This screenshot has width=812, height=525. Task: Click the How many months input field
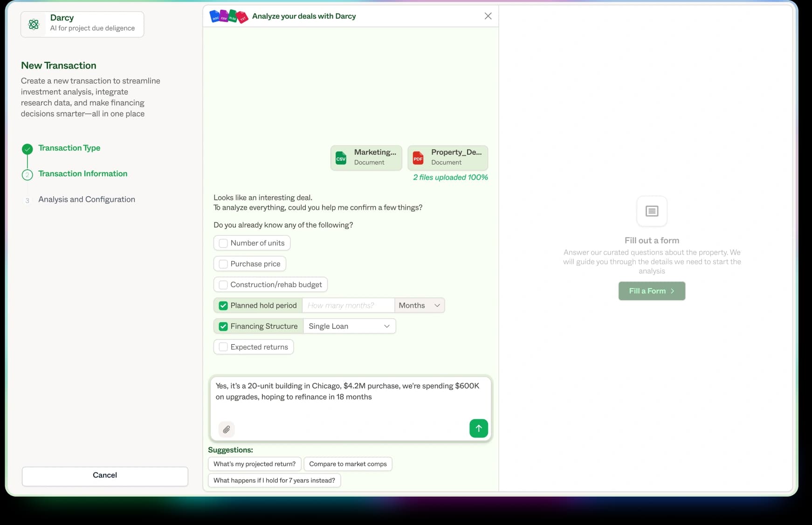tap(348, 305)
